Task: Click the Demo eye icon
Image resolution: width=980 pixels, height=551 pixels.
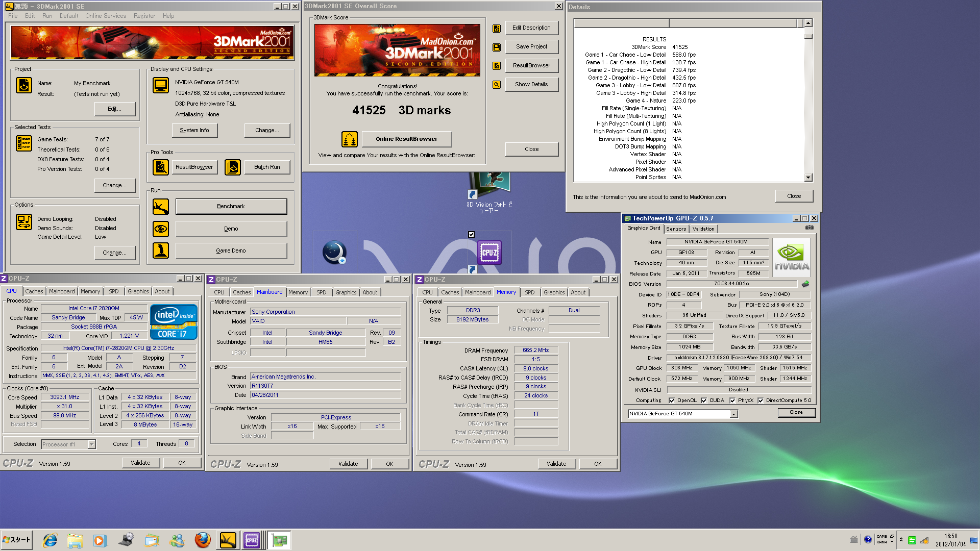Action: [x=161, y=229]
